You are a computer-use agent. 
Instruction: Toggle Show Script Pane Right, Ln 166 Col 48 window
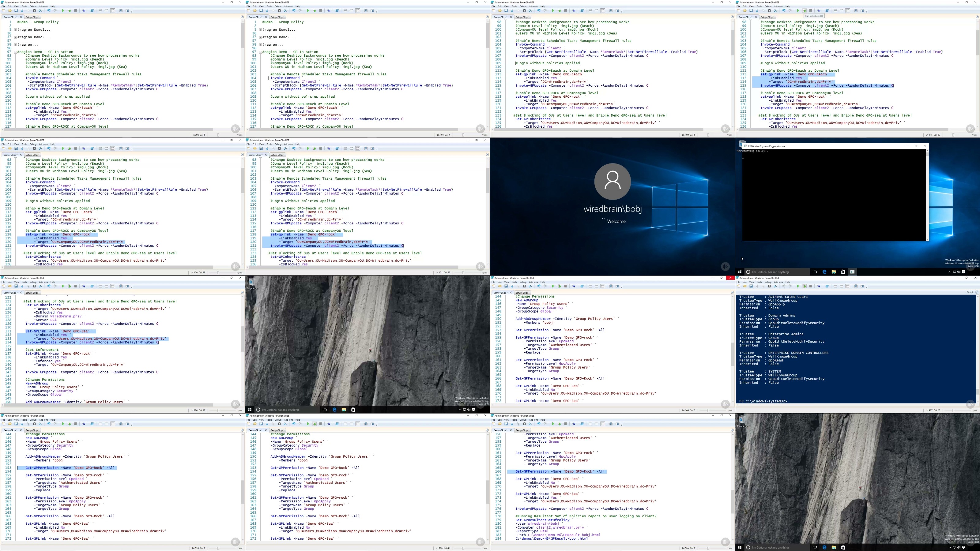352,424
